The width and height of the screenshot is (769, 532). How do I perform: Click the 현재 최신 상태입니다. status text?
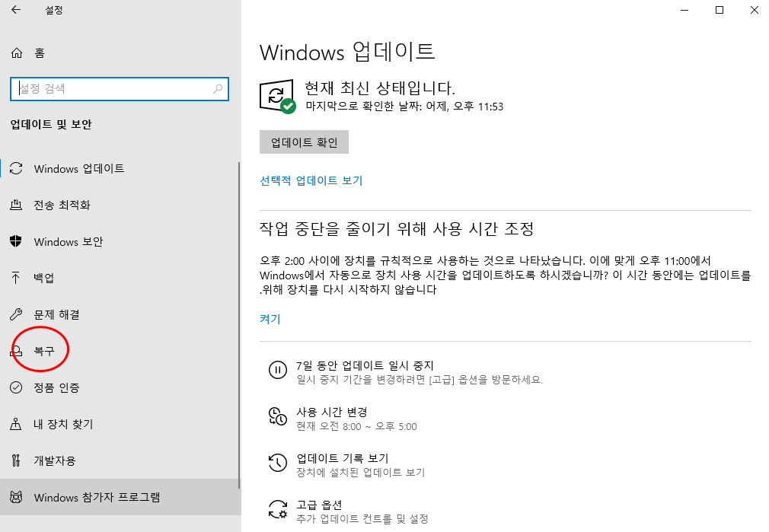pyautogui.click(x=380, y=88)
